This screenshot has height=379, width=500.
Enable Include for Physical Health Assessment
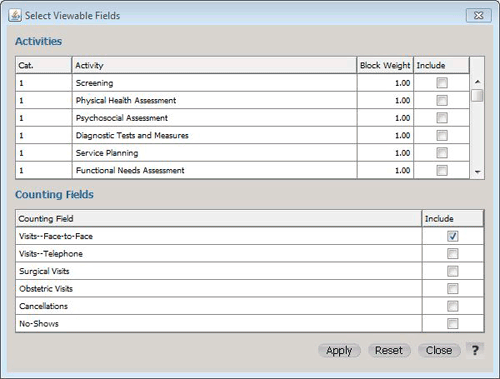click(442, 100)
